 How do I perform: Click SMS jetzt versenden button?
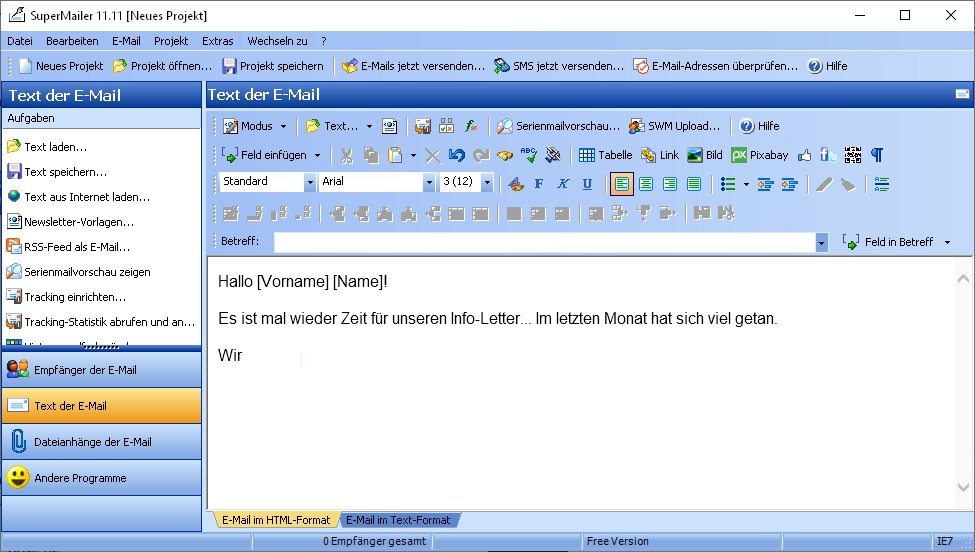tap(559, 66)
